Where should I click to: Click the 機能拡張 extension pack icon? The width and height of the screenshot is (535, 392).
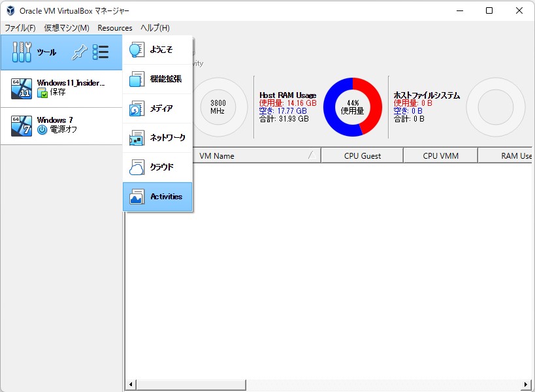(x=137, y=79)
